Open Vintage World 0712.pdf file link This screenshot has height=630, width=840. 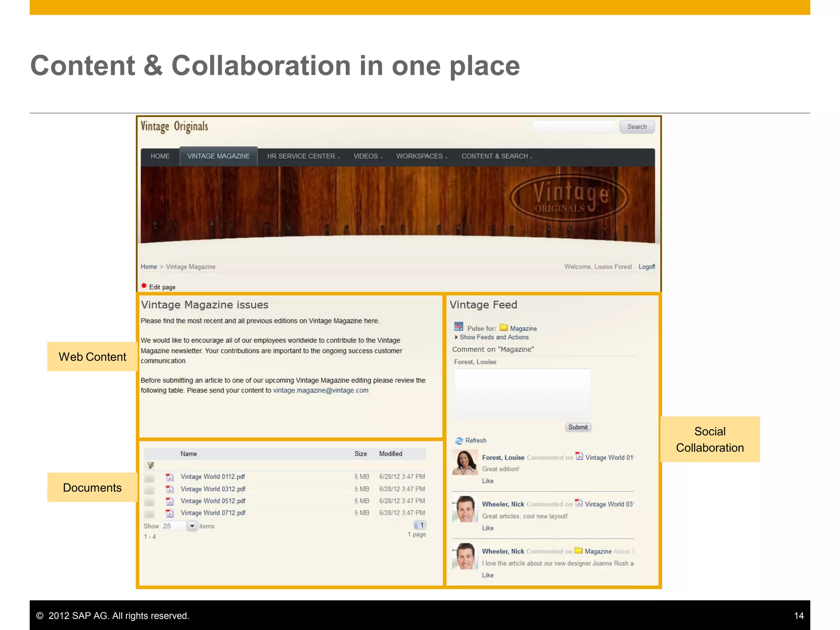[213, 513]
